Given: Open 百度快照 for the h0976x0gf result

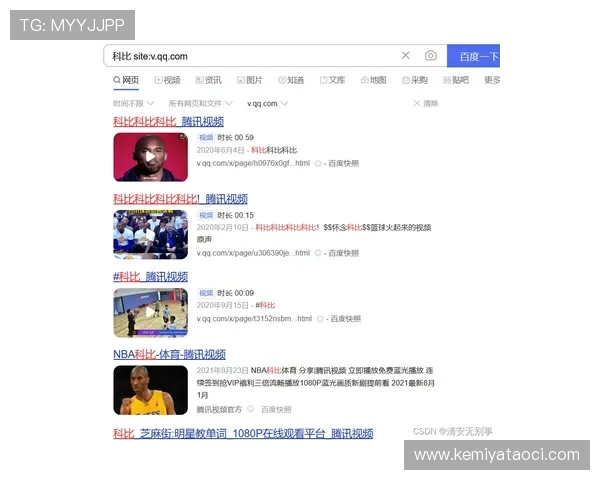Looking at the screenshot, I should 344,163.
